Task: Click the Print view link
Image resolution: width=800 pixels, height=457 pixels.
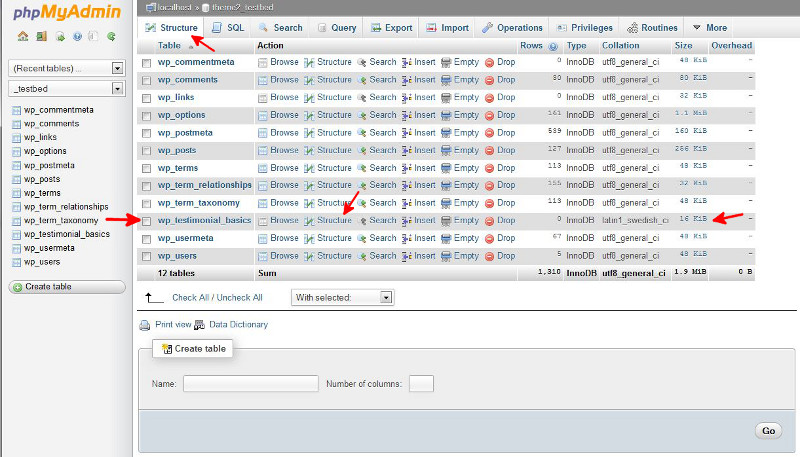Action: [x=173, y=324]
